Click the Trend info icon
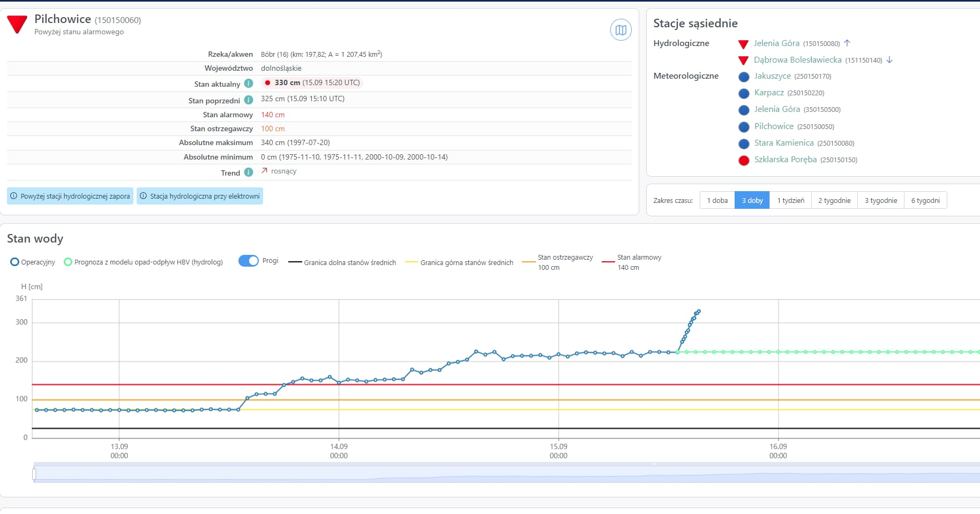The image size is (980, 514). 249,172
